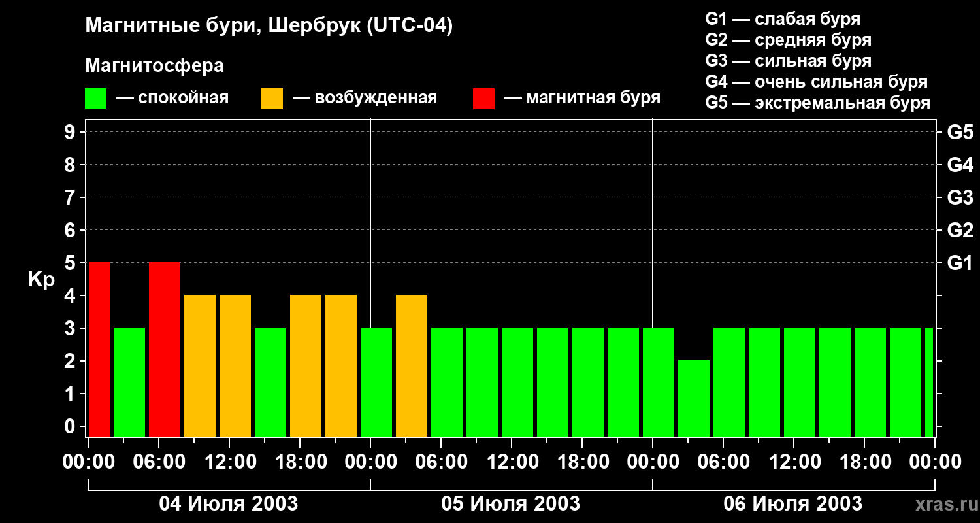980x523 pixels.
Task: Click the text 'G3 — сильная буря'
Action: click(x=789, y=61)
